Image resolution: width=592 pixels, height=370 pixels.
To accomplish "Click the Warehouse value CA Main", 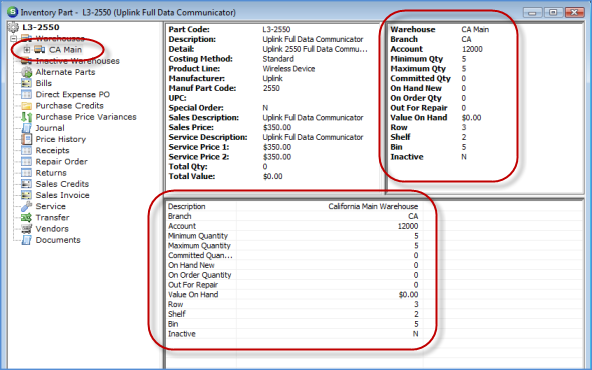I will tap(475, 29).
